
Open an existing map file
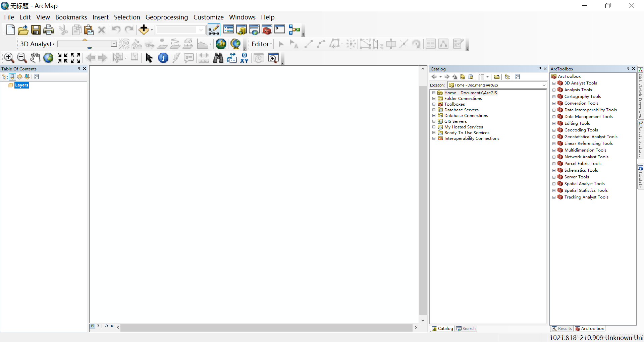pyautogui.click(x=23, y=30)
